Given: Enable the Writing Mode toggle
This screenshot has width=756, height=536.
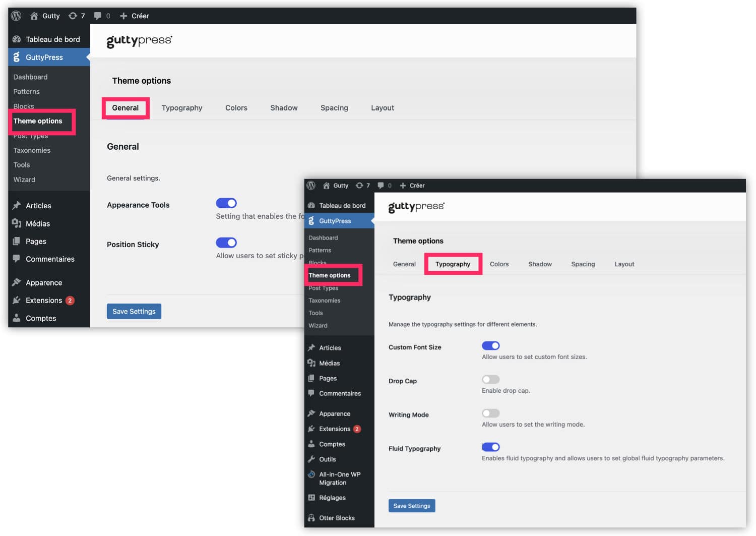Looking at the screenshot, I should (x=490, y=413).
